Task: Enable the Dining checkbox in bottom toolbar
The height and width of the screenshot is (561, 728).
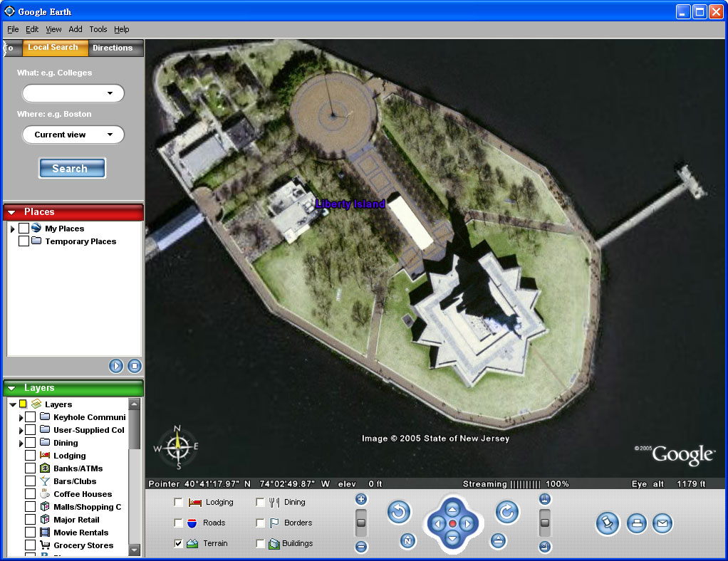Action: (x=260, y=502)
